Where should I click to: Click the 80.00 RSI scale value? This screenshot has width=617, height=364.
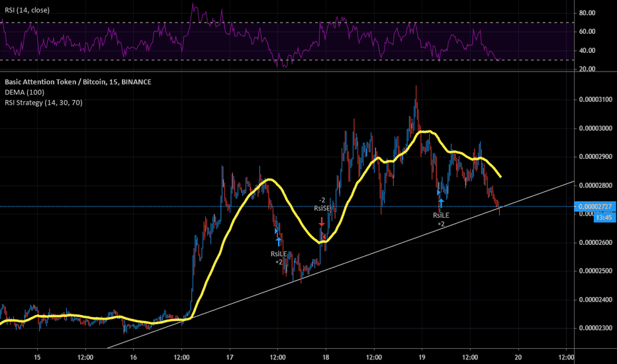[587, 13]
